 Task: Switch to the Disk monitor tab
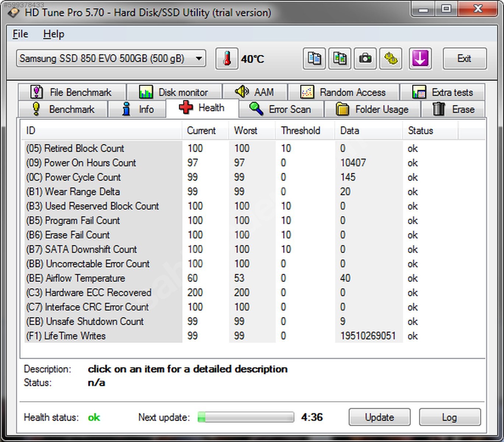(174, 92)
